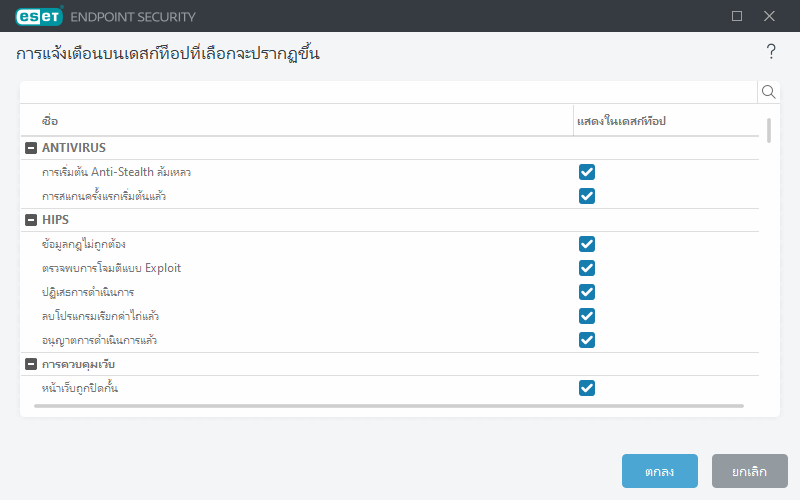The image size is (800, 500).
Task: Maximize the ESET Endpoint Security window
Action: tap(737, 16)
